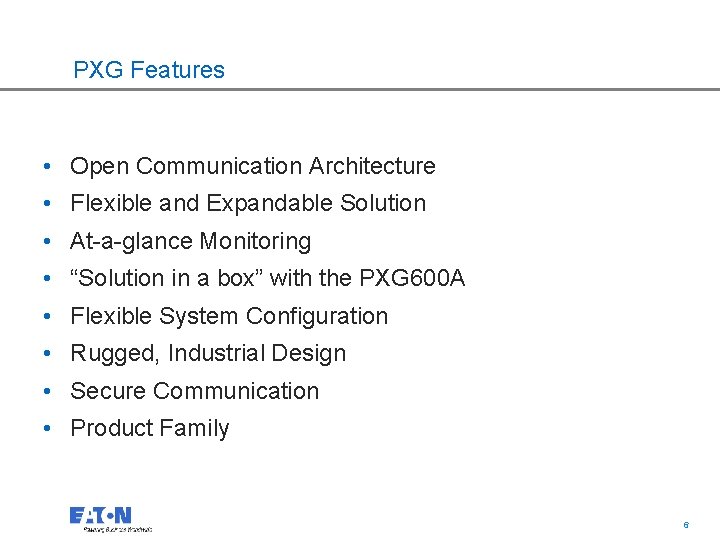Image resolution: width=720 pixels, height=540 pixels.
Task: Click the bullet dot beside Rugged, Industrial
Action: [x=47, y=353]
